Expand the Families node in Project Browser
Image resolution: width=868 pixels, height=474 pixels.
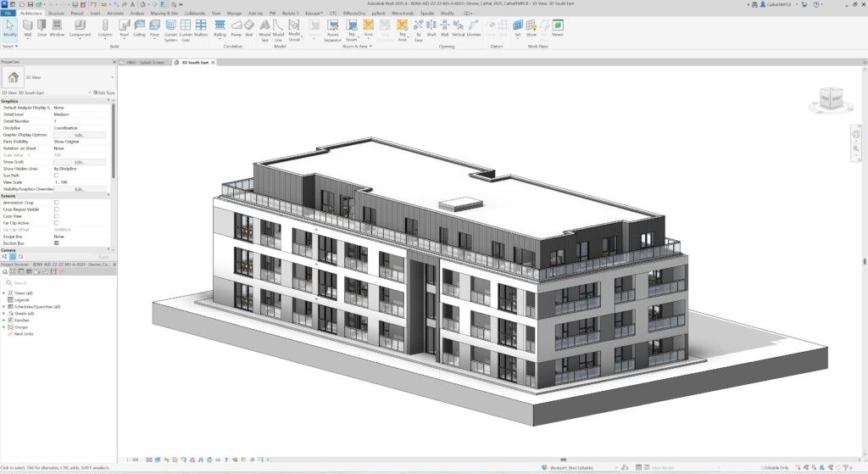(3, 320)
